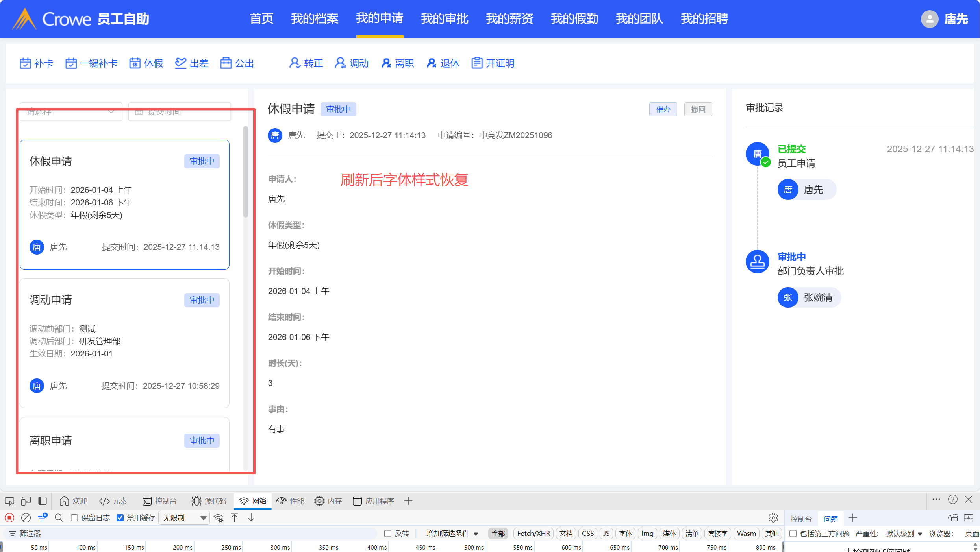Click the record network log icon
This screenshot has width=980, height=552.
click(x=9, y=518)
